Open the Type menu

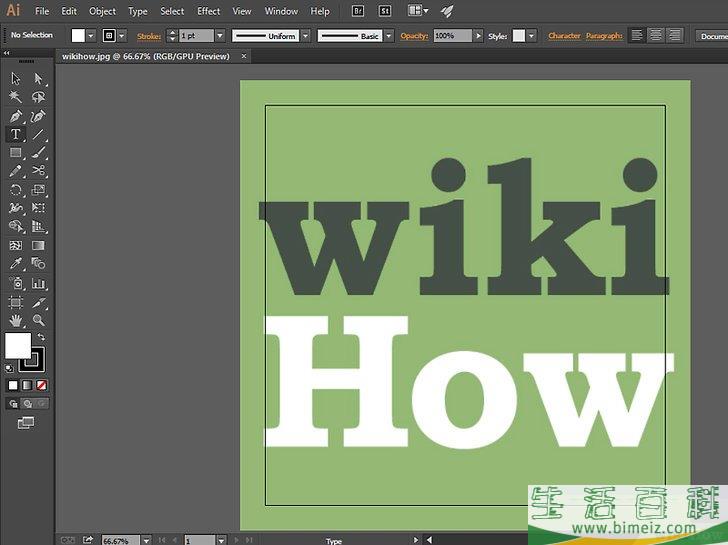click(x=137, y=11)
